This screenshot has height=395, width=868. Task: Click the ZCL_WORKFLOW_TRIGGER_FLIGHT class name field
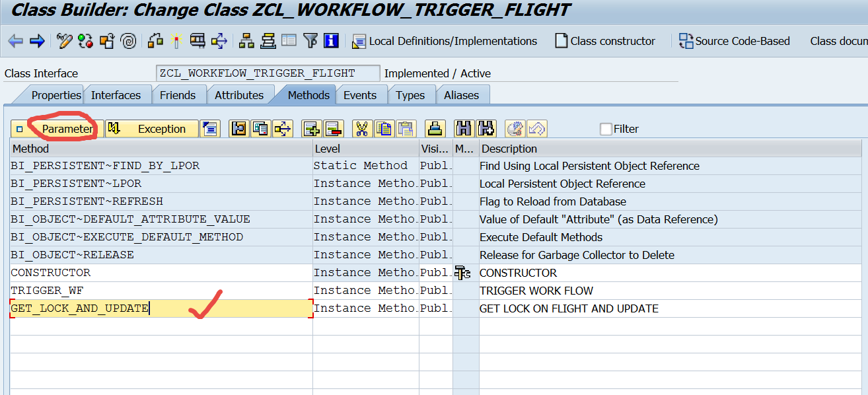[268, 73]
